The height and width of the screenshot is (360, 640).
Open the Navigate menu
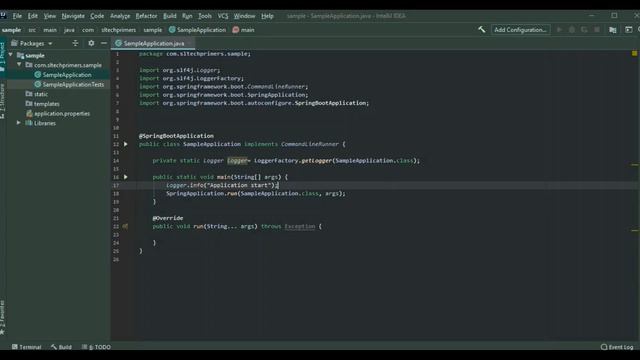[73, 16]
